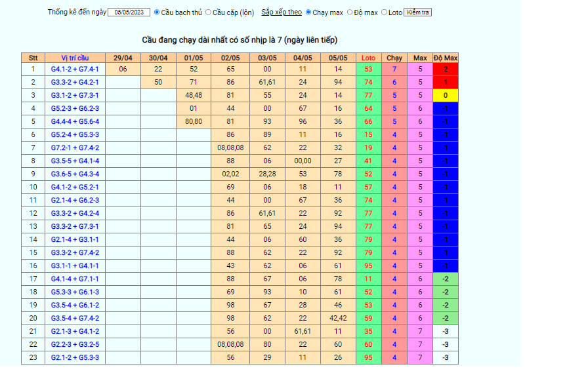Click the red 'Độ Max' cell in row 1
Screen dimensions: 588x375
[x=446, y=69]
